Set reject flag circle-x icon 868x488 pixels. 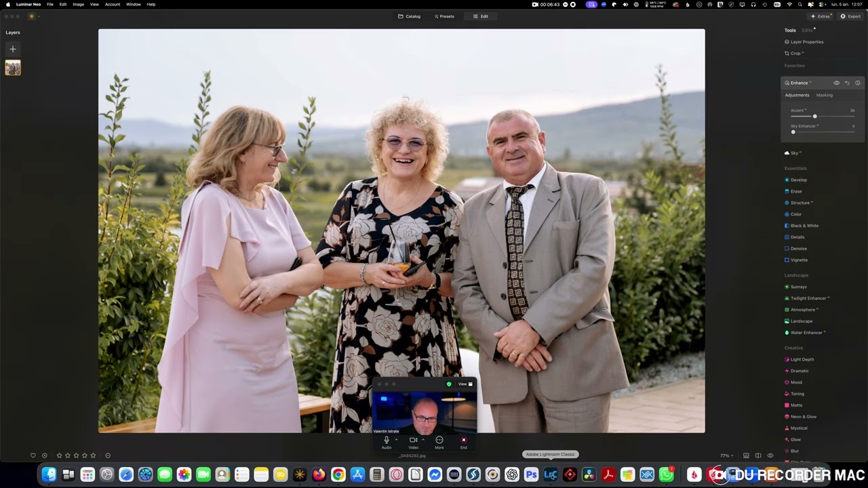click(45, 455)
